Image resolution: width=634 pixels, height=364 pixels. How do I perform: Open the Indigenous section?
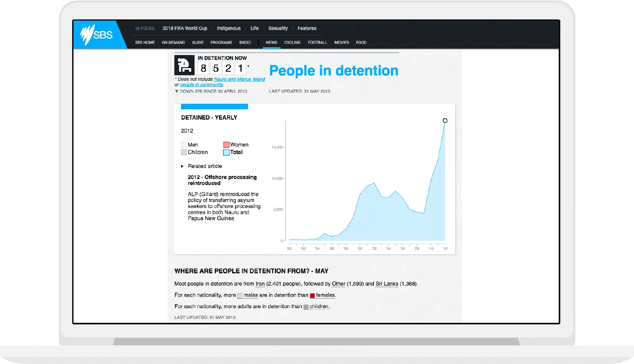pyautogui.click(x=229, y=28)
